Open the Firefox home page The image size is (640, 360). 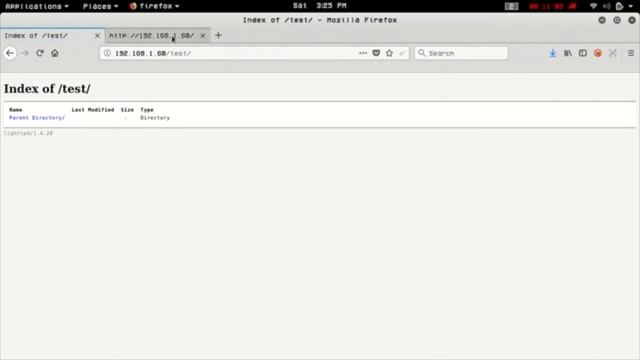55,53
